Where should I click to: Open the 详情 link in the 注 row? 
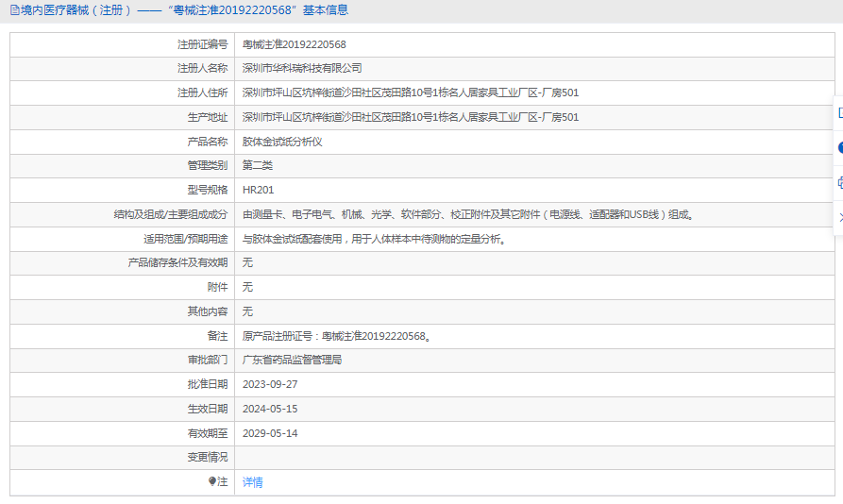pyautogui.click(x=252, y=482)
